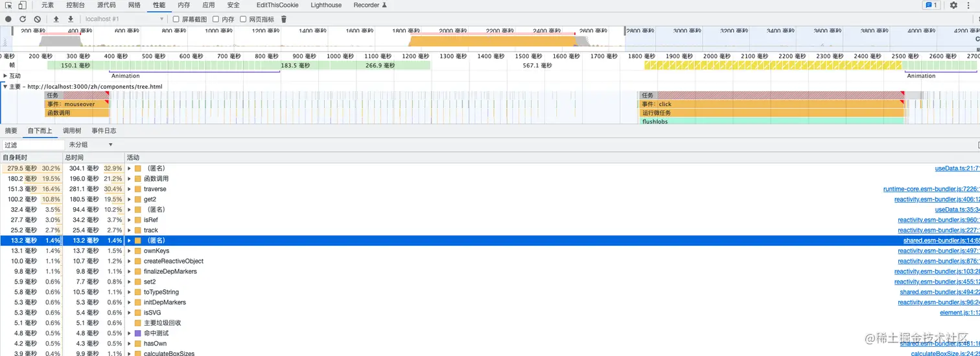Switch to the 调用树 details tab
The width and height of the screenshot is (980, 356).
(x=72, y=131)
